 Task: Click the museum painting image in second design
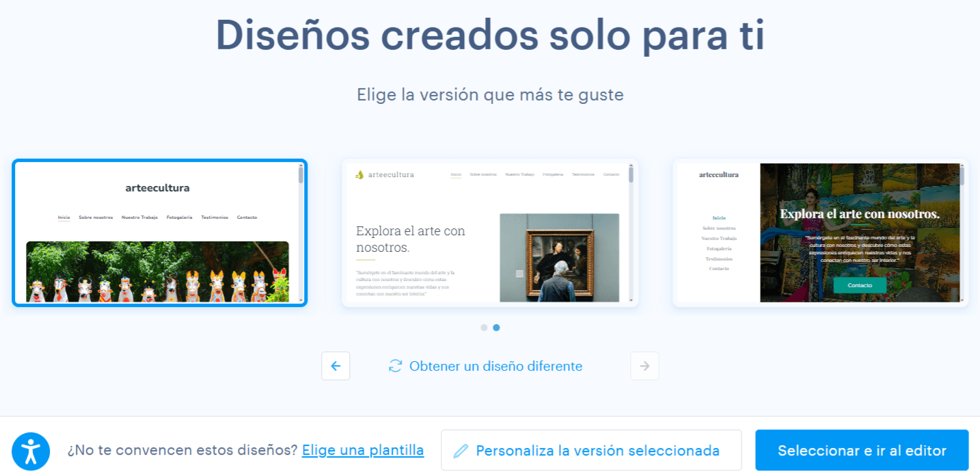pyautogui.click(x=560, y=258)
